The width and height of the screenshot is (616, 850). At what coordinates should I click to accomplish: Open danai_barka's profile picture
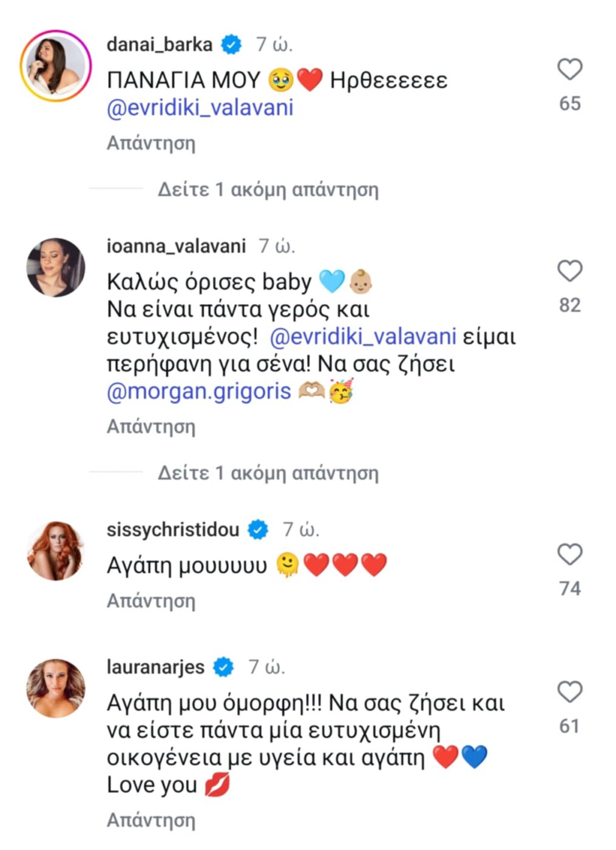(56, 66)
